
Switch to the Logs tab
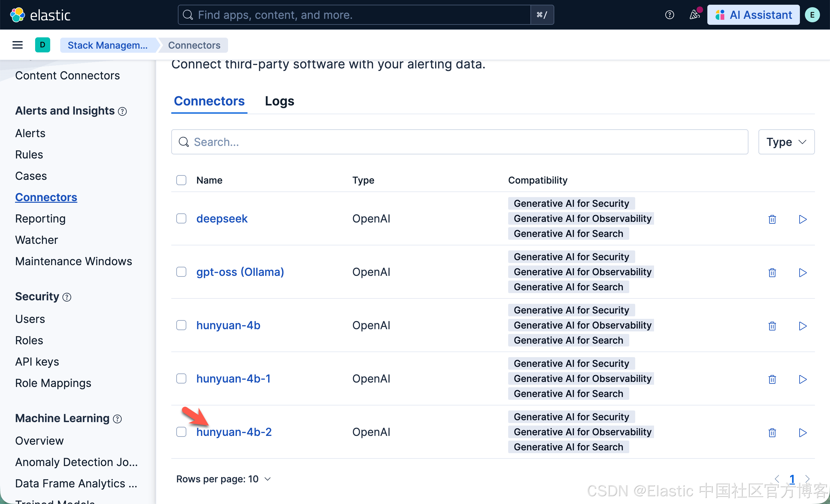point(279,101)
